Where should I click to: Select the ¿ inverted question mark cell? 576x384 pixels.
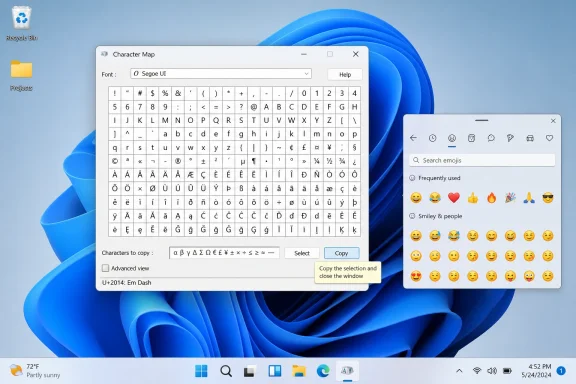(x=354, y=161)
